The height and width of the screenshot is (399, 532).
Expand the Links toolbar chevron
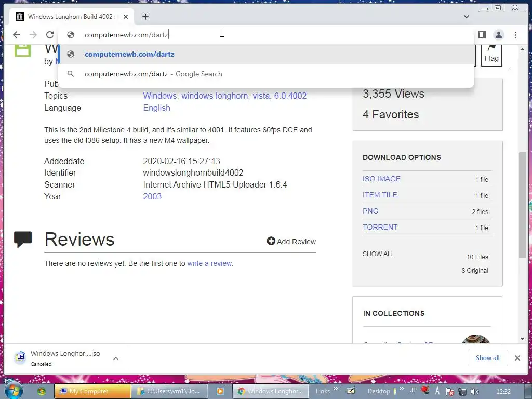[x=336, y=389]
